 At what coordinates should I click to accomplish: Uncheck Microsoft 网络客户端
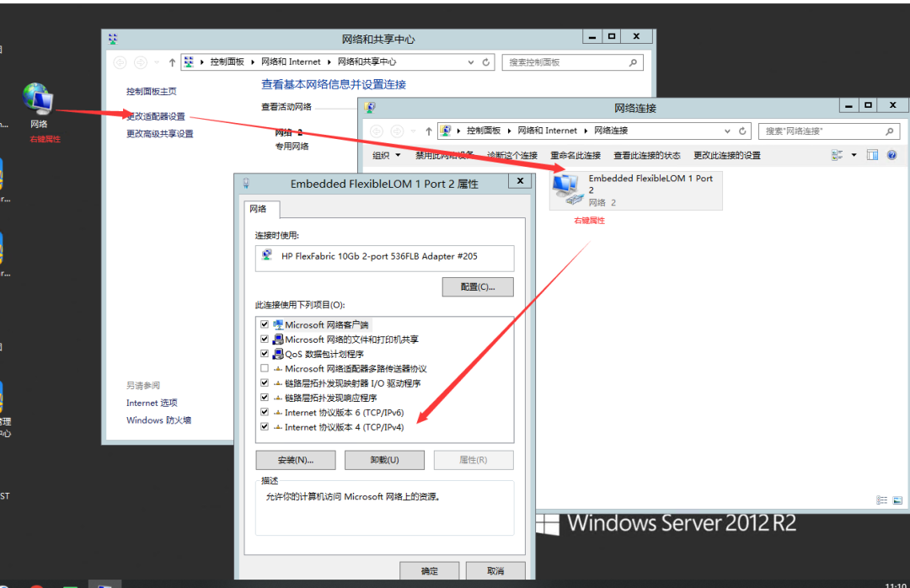click(x=264, y=324)
